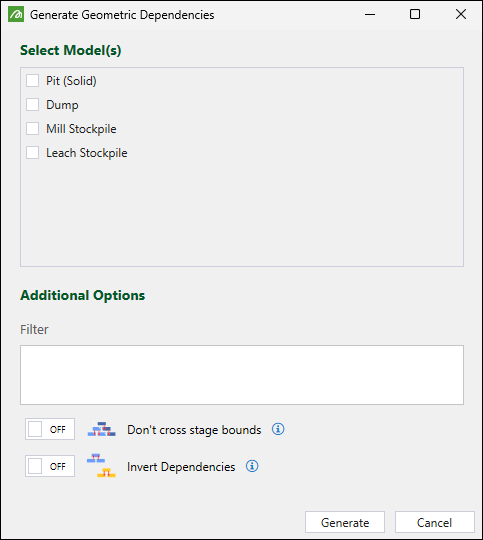The height and width of the screenshot is (540, 483).
Task: Click the Mill Stockpile label text
Action: pyautogui.click(x=81, y=129)
